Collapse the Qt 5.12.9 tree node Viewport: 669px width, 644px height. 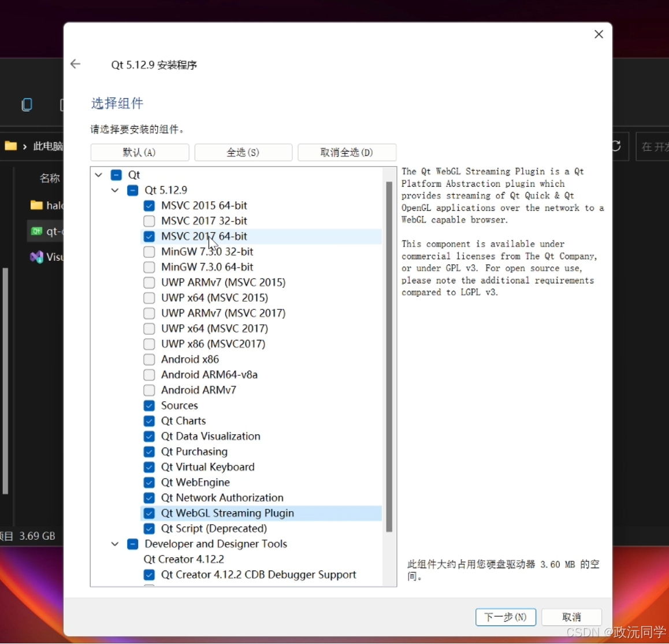pyautogui.click(x=115, y=190)
